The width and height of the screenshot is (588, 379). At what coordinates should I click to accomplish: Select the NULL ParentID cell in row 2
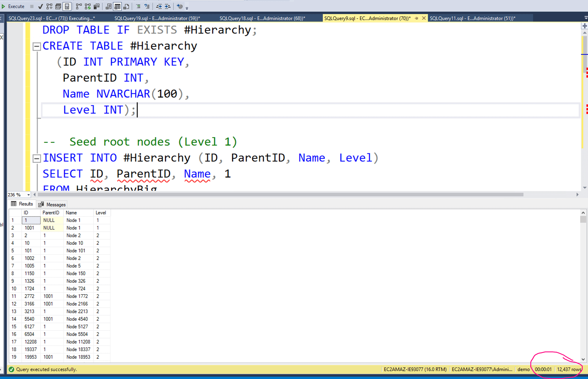point(52,228)
